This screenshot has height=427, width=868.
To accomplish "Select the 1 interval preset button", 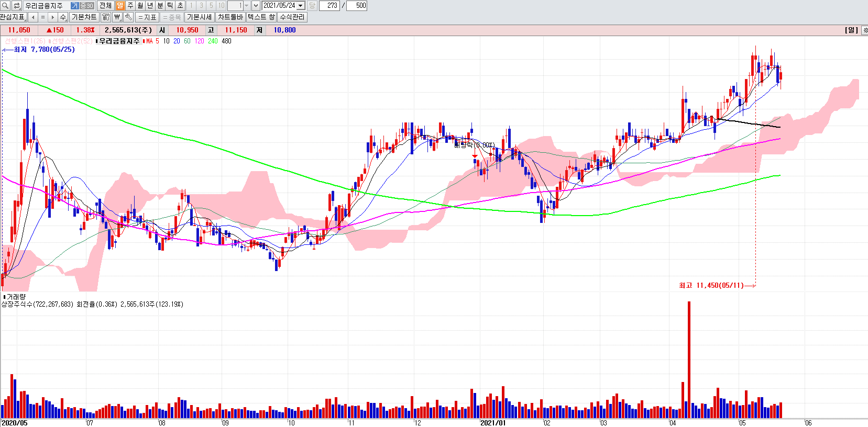I will pos(191,5).
